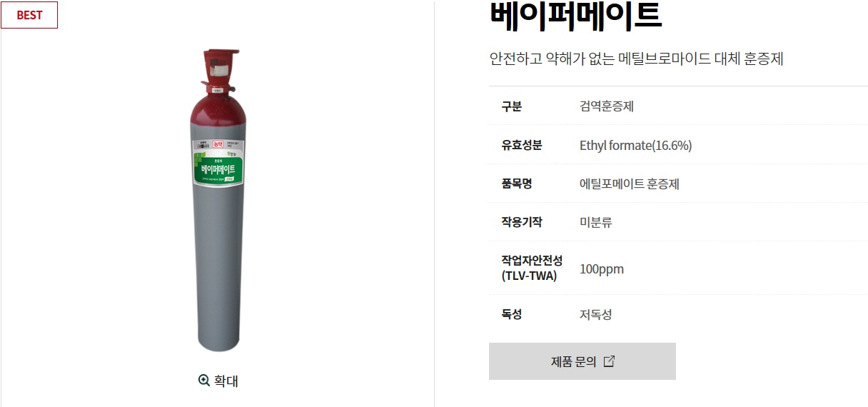
Task: Click the 저독성 toxicity value
Action: pos(596,314)
